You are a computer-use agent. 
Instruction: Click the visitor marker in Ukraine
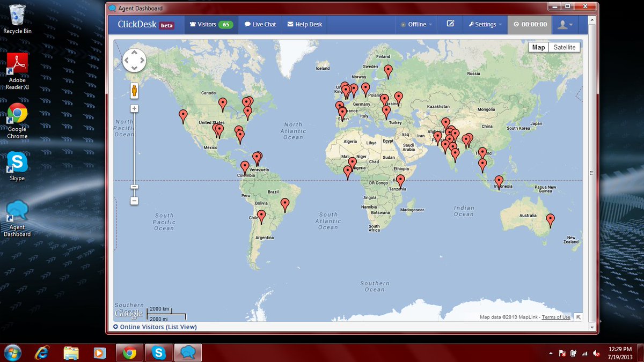tap(398, 98)
